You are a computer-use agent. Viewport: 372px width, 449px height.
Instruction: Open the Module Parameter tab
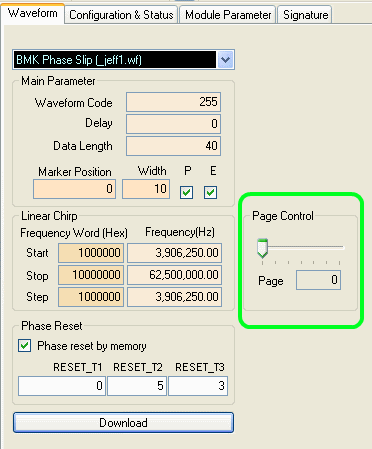click(x=228, y=15)
